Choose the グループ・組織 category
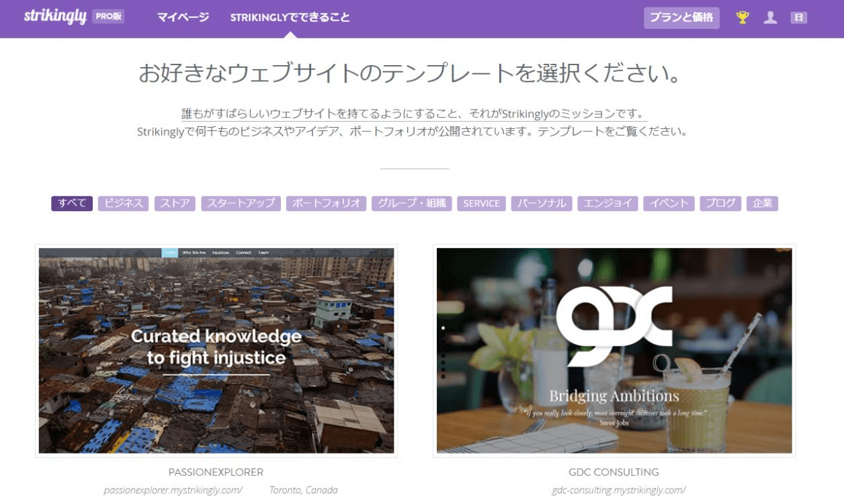The width and height of the screenshot is (844, 504). click(x=410, y=203)
